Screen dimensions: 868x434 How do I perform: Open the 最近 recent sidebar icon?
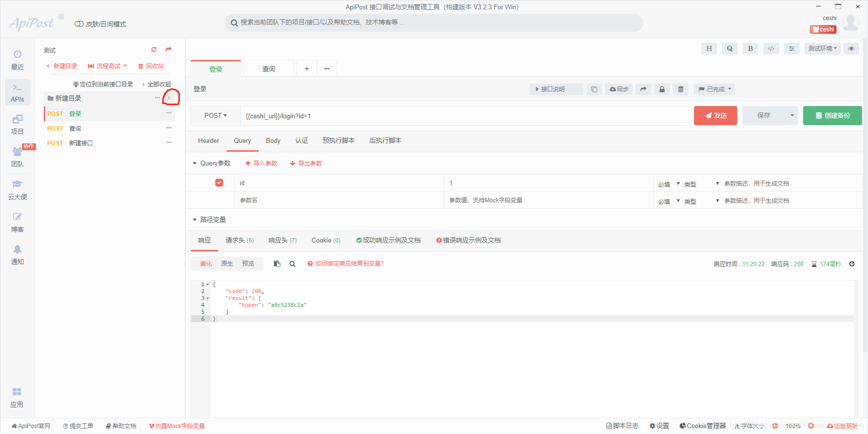tap(17, 60)
